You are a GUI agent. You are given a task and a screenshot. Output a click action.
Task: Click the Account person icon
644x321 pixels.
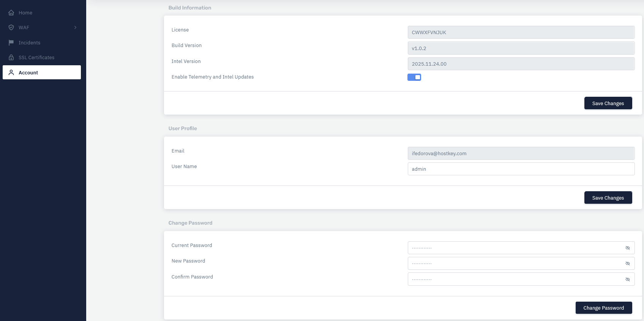11,72
